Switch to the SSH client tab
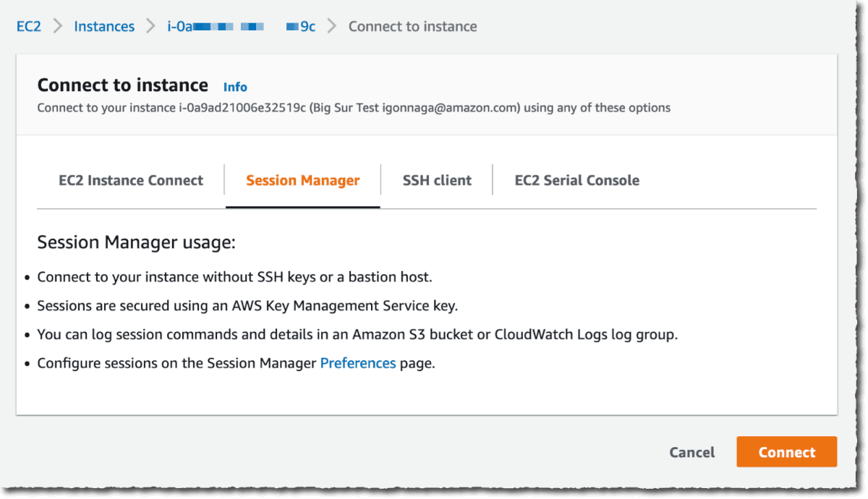868x499 pixels. [x=437, y=181]
